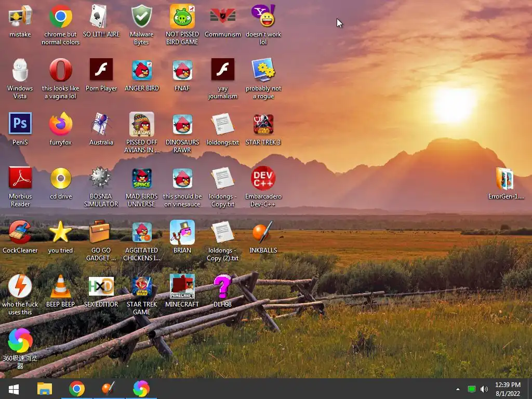Open the volume speaker control

coord(484,389)
